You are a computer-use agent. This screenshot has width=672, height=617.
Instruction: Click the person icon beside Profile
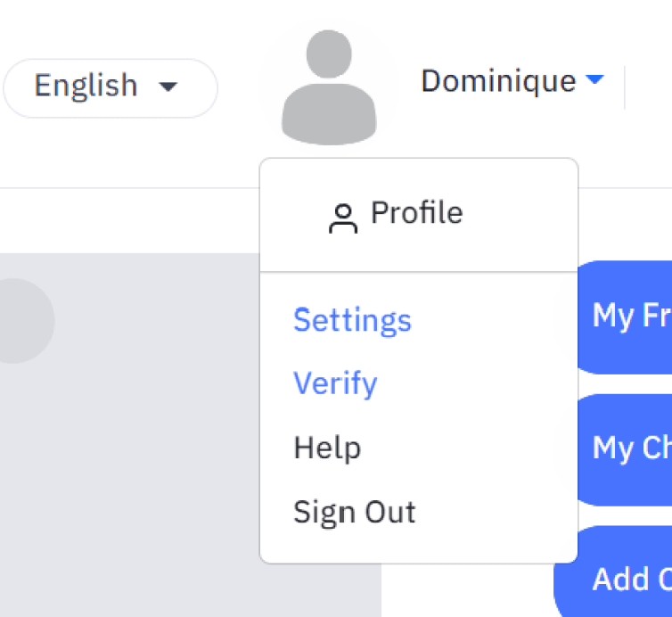point(343,218)
